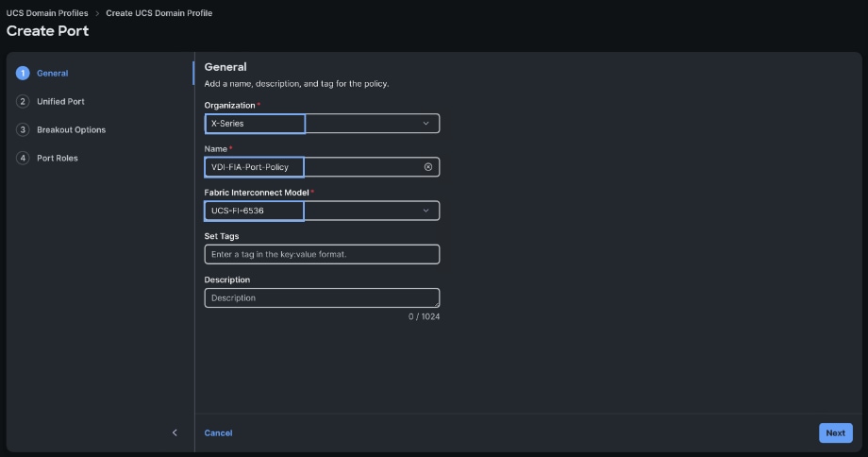The height and width of the screenshot is (457, 868).
Task: Select the step 4 circle icon
Action: pyautogui.click(x=23, y=158)
